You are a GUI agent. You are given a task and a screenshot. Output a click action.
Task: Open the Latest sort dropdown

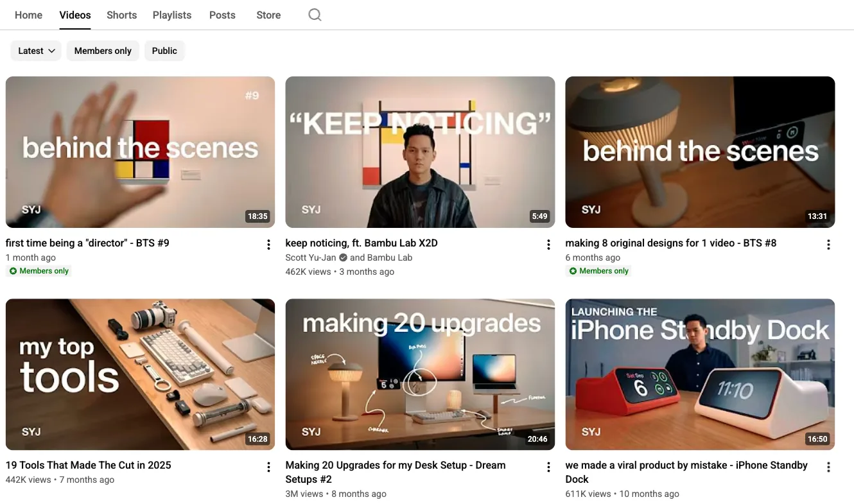36,51
